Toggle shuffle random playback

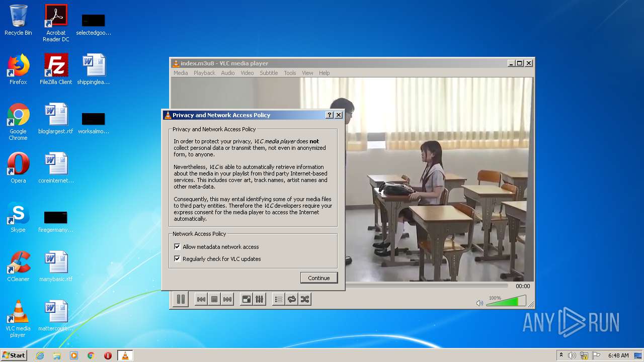point(304,299)
